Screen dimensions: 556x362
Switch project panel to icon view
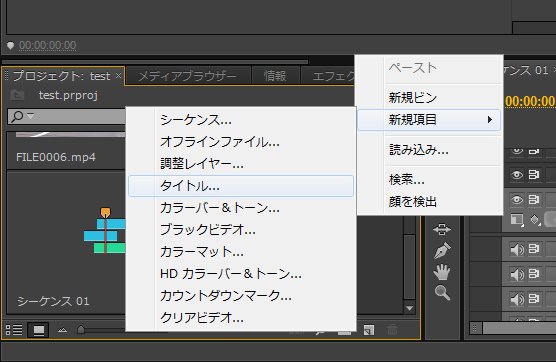pos(38,330)
